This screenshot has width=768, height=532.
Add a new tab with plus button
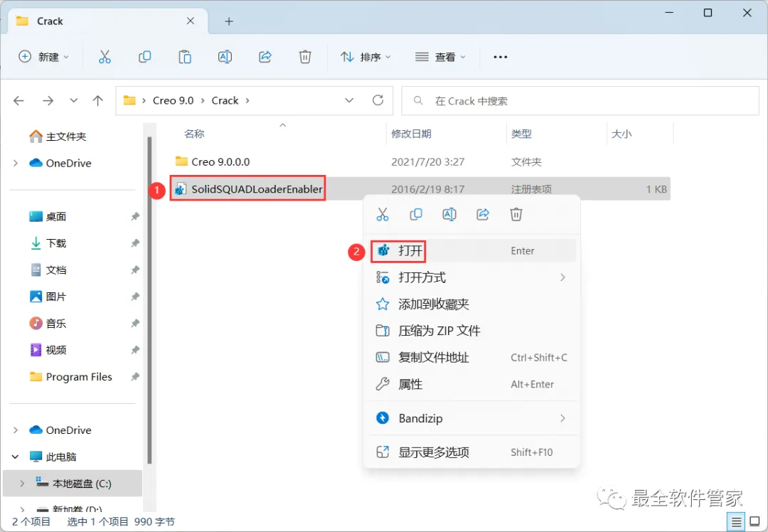[229, 21]
